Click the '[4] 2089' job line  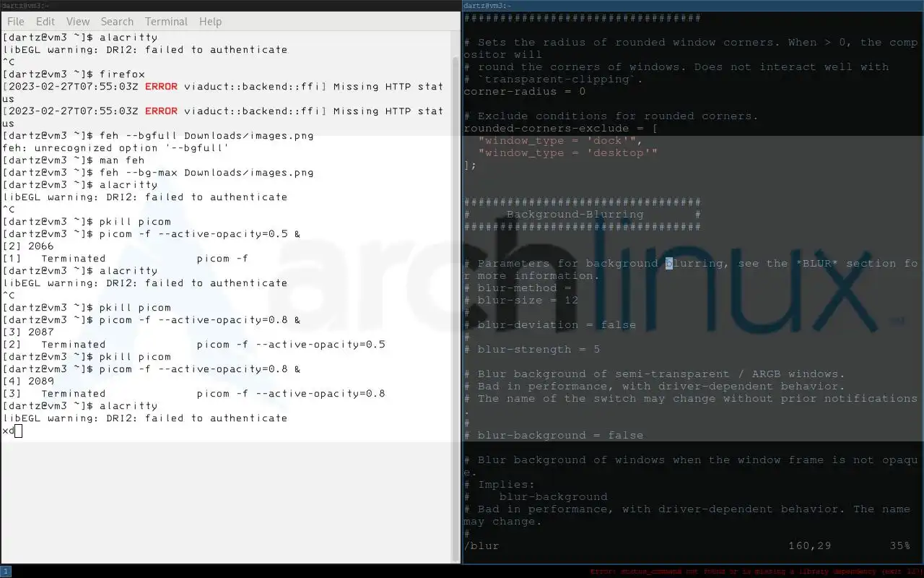click(28, 381)
